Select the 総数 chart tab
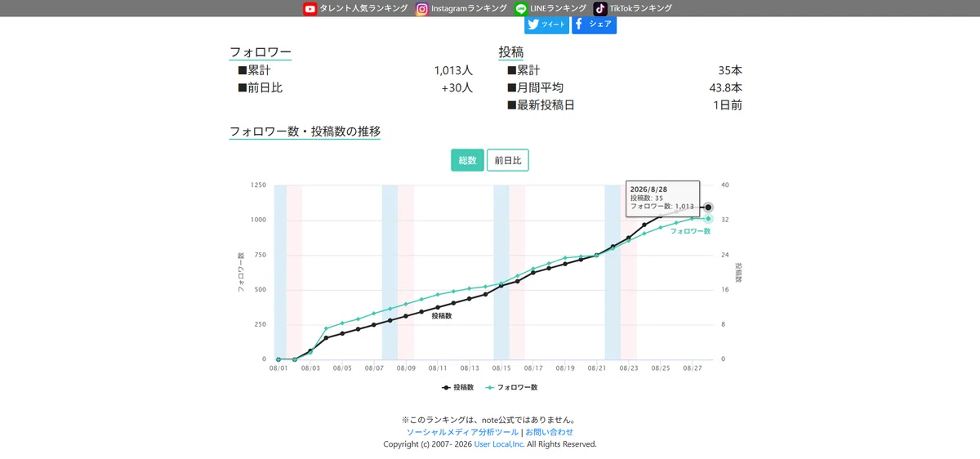 click(467, 160)
